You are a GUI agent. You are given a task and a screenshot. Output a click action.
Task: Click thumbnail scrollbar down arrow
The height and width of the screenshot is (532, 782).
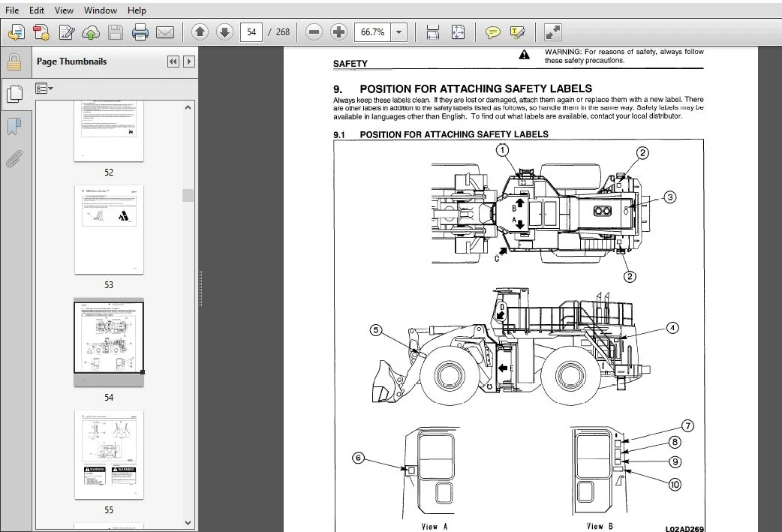tap(188, 522)
